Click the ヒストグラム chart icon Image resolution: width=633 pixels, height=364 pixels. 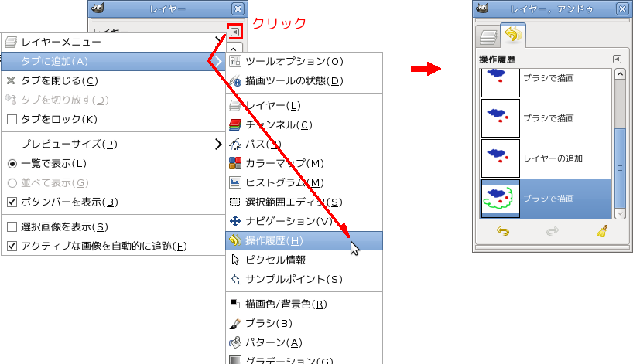(x=235, y=182)
